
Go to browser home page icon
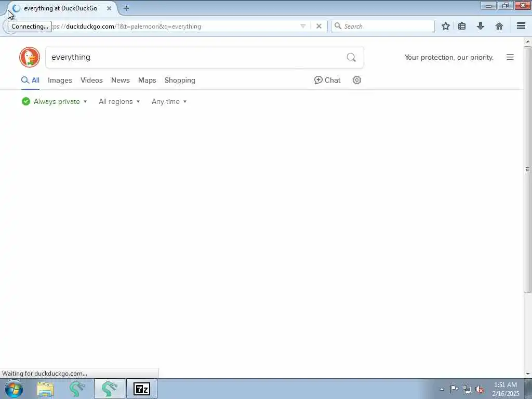point(499,26)
